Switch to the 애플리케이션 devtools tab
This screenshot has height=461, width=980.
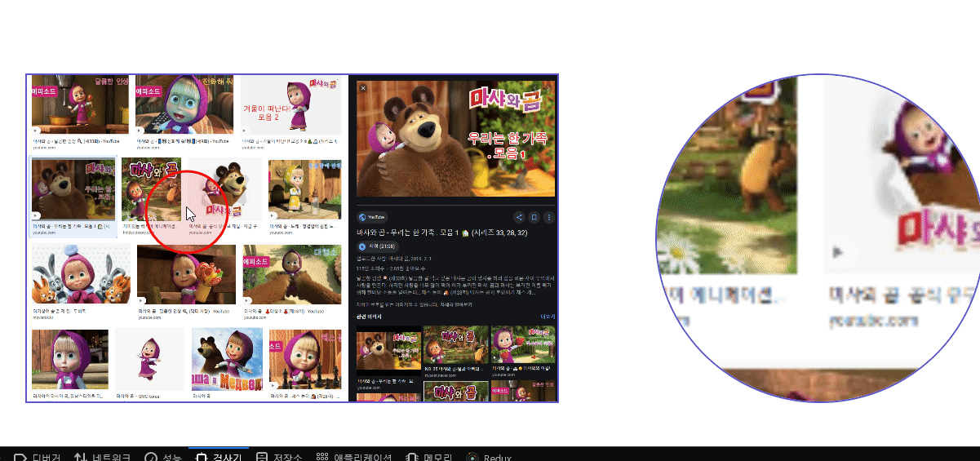(355, 458)
